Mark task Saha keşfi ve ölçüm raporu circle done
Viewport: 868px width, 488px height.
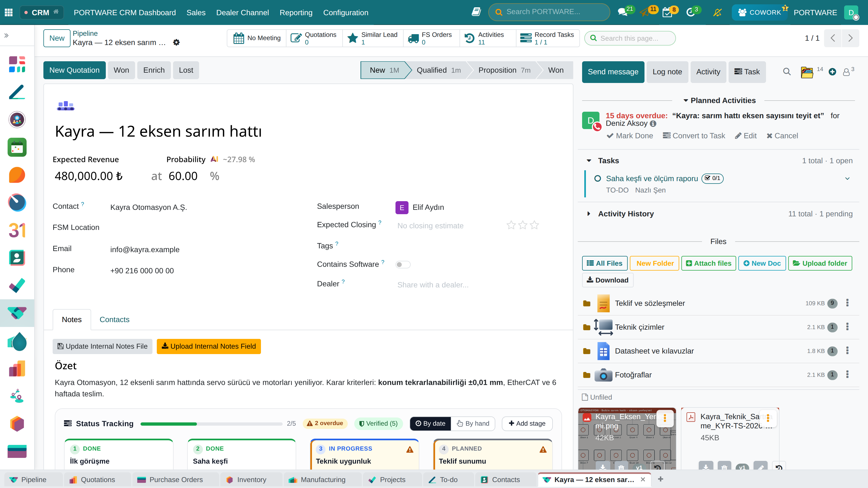(x=597, y=178)
